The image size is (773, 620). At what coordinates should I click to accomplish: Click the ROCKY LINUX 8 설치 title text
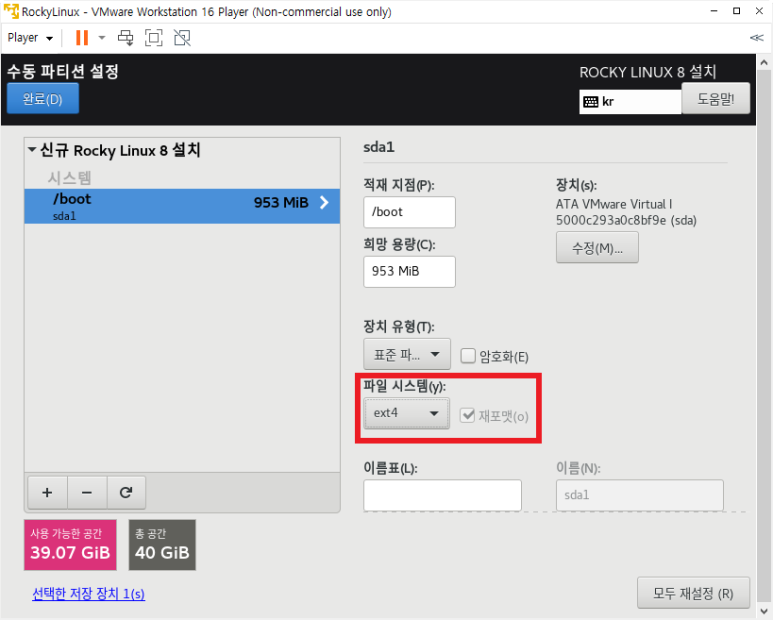pyautogui.click(x=648, y=72)
